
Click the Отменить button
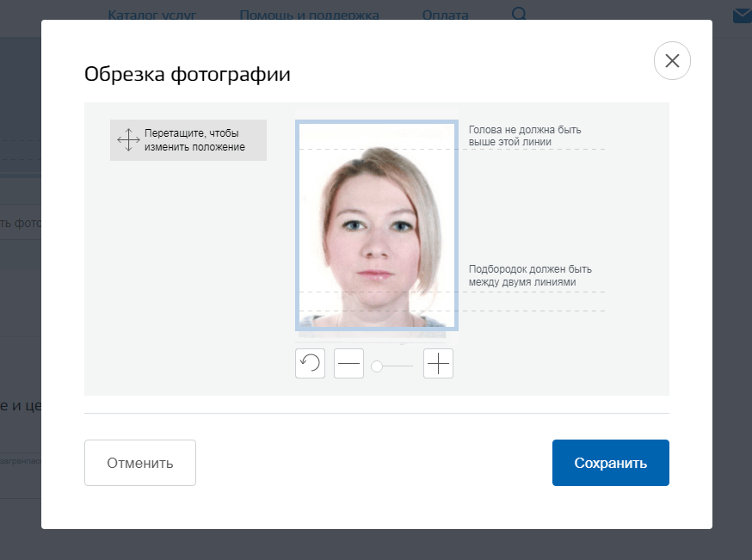pos(140,463)
